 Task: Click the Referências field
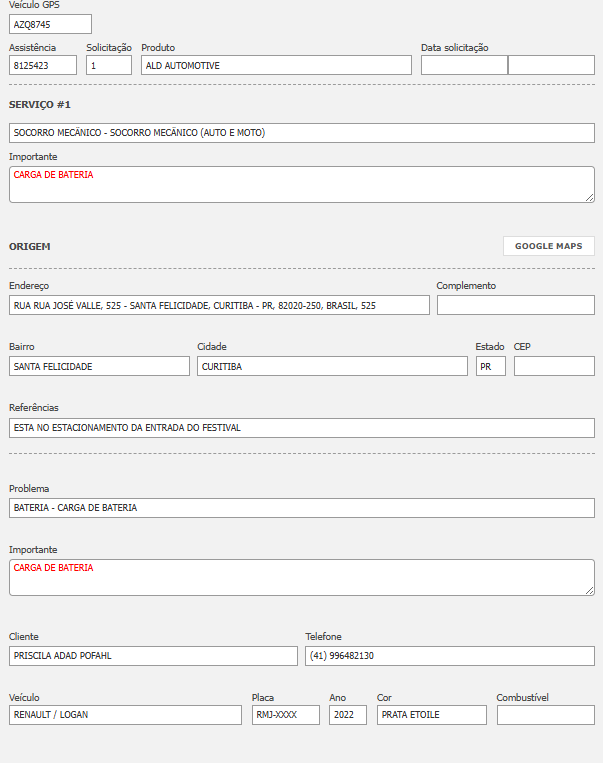tap(301, 427)
